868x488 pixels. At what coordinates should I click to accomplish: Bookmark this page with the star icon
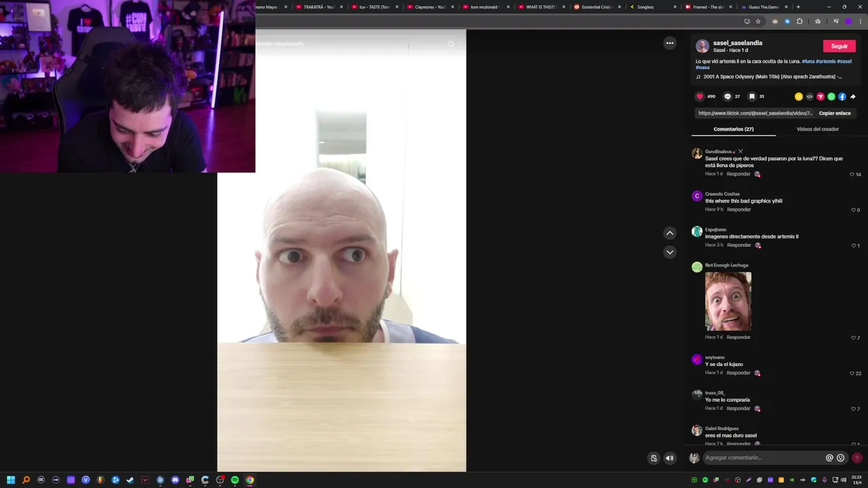[758, 21]
